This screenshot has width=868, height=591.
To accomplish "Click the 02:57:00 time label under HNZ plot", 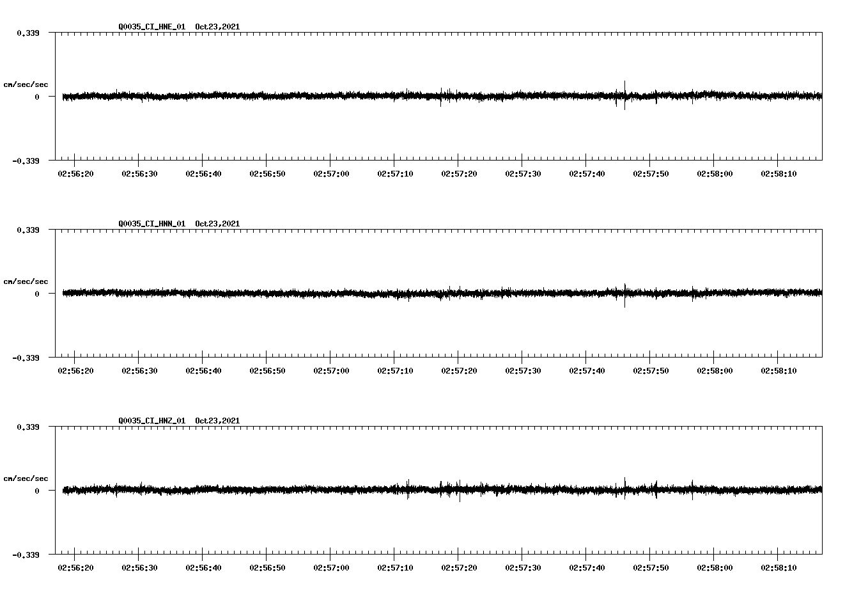I will pyautogui.click(x=331, y=568).
